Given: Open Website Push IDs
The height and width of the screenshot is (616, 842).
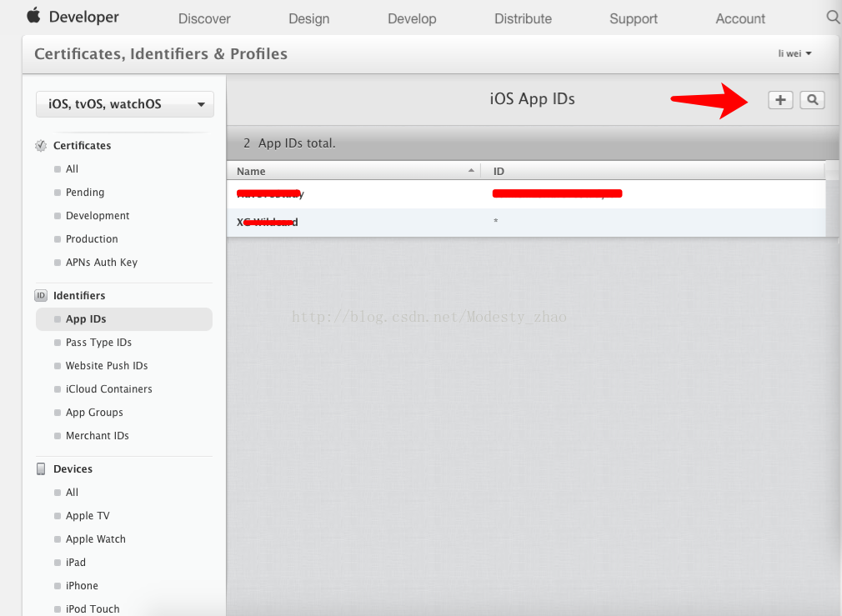Looking at the screenshot, I should pyautogui.click(x=107, y=366).
